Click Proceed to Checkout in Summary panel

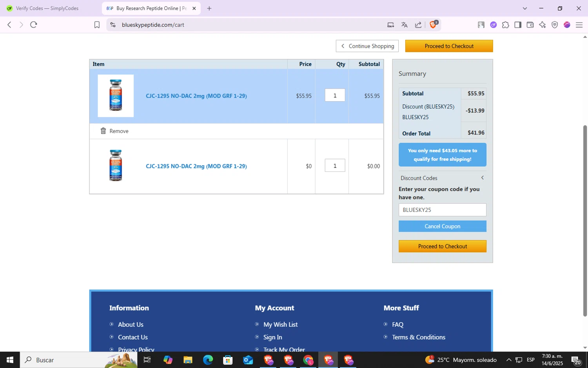tap(443, 246)
